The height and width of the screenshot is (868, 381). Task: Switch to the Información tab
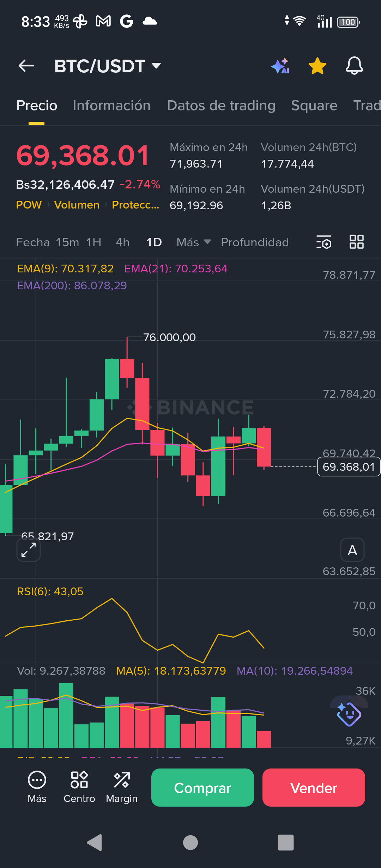click(x=111, y=106)
